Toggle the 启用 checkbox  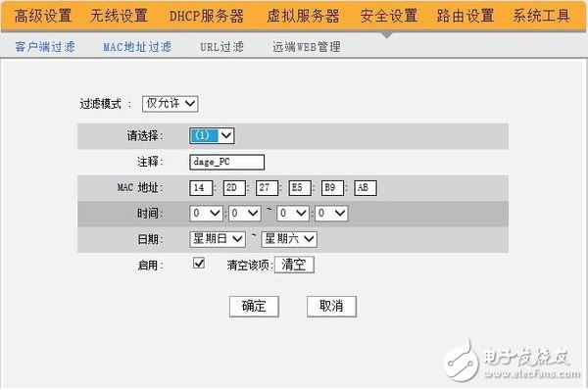click(x=199, y=264)
